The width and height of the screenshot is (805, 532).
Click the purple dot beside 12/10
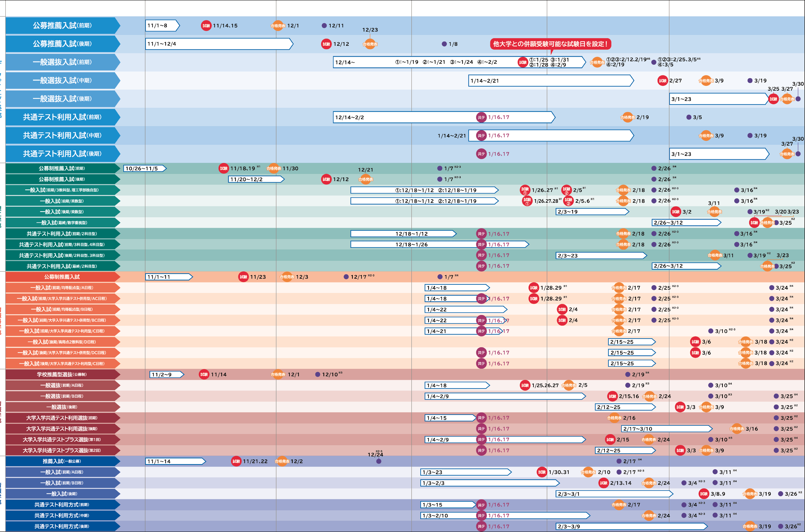pyautogui.click(x=318, y=374)
